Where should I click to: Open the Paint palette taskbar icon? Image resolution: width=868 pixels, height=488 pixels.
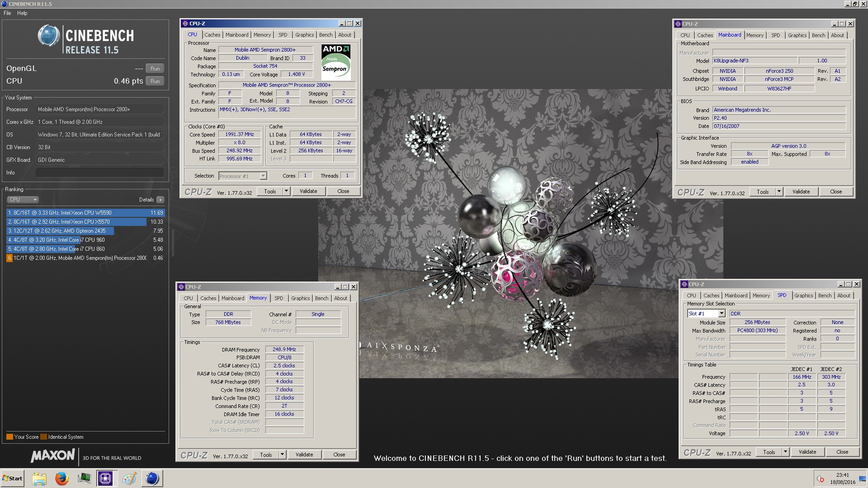(x=129, y=479)
